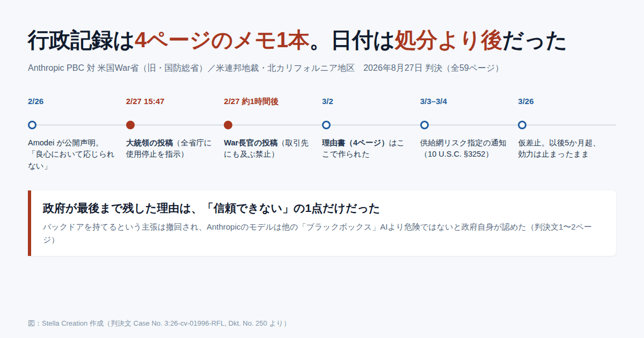Click the 大統領の投稿 description text

coord(170,149)
